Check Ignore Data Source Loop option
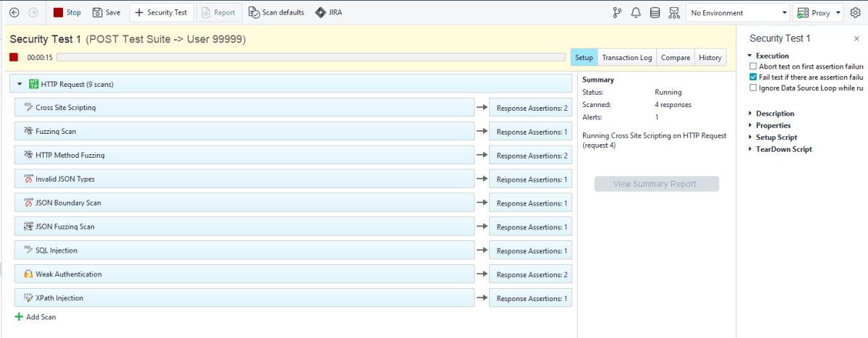This screenshot has height=338, width=868. point(753,88)
